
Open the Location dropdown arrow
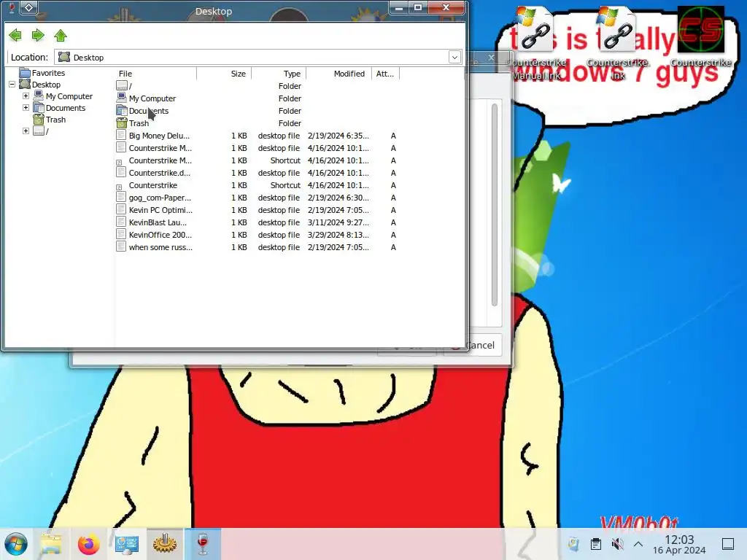click(454, 57)
